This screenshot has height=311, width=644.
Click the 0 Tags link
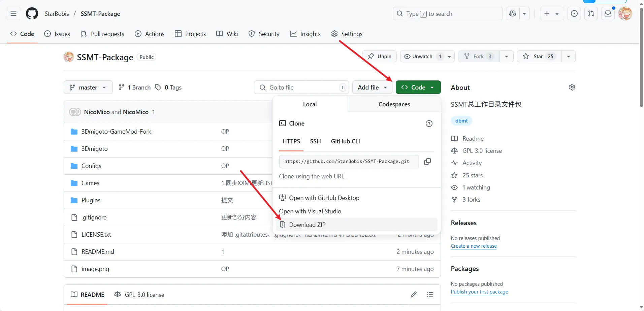tap(168, 88)
